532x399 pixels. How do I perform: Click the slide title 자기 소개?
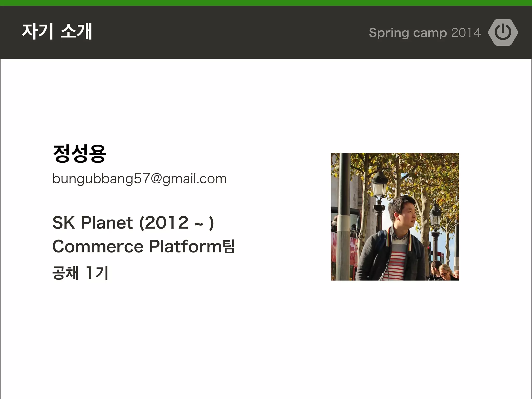click(x=57, y=31)
